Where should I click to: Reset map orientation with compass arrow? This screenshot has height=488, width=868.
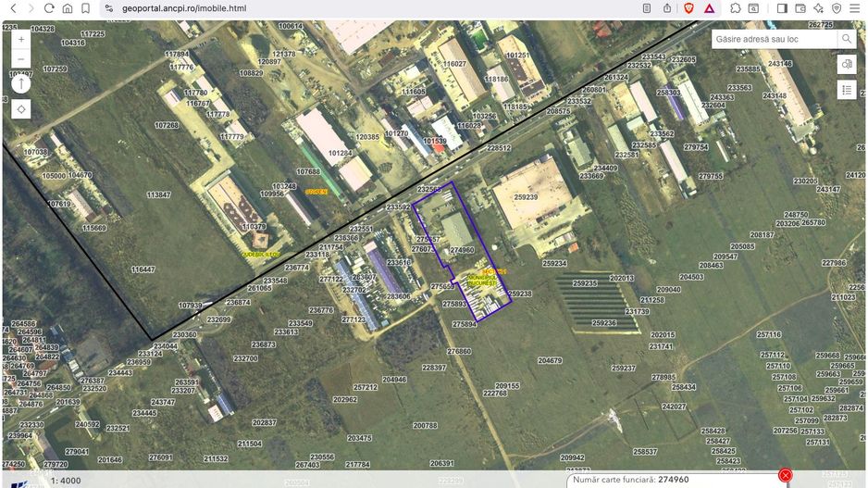coord(21,83)
